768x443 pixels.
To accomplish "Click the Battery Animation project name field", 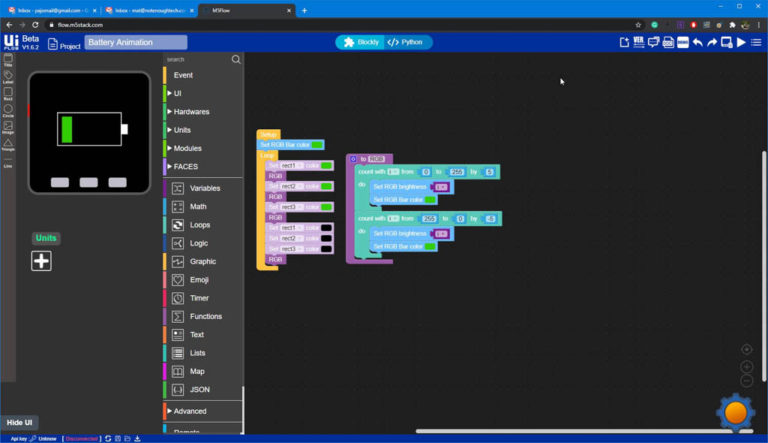I will coord(135,43).
